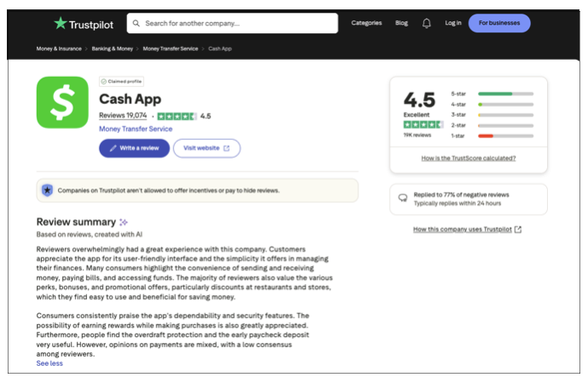Open the Categories menu
588x383 pixels.
(x=366, y=23)
